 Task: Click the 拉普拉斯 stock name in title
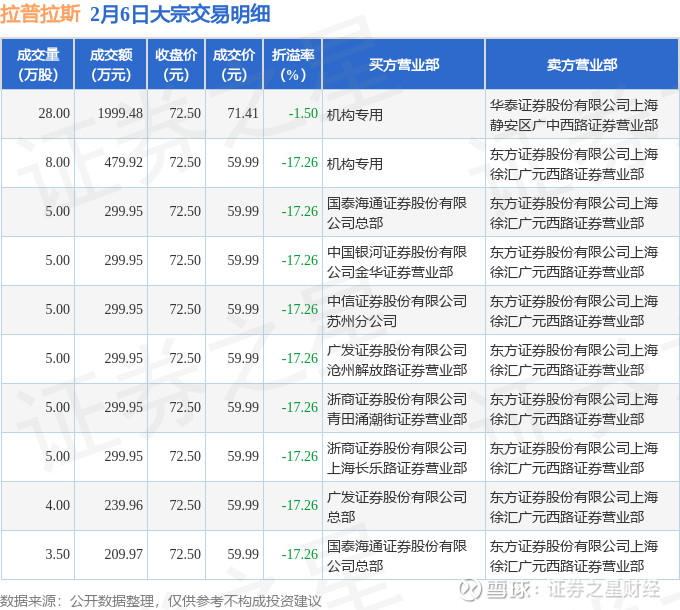pos(40,14)
